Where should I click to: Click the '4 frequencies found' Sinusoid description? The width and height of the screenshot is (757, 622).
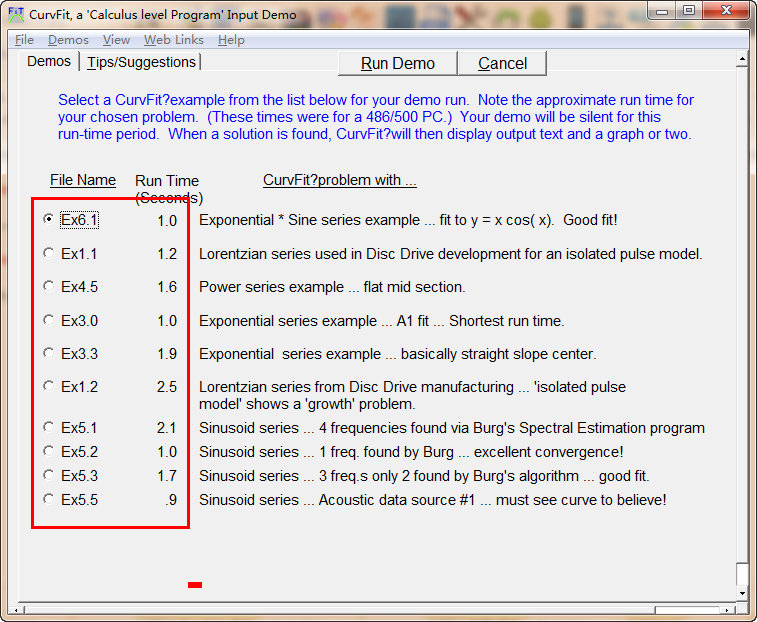coord(452,428)
